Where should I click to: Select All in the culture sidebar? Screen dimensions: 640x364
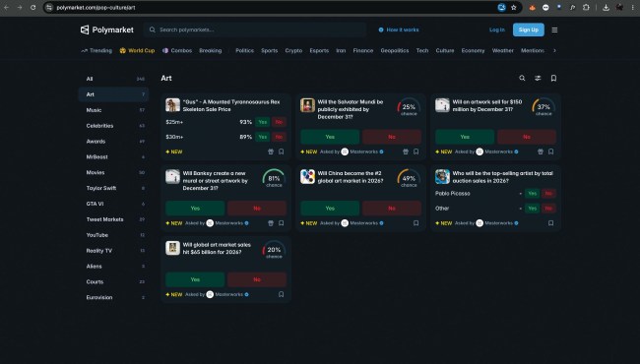click(x=114, y=79)
